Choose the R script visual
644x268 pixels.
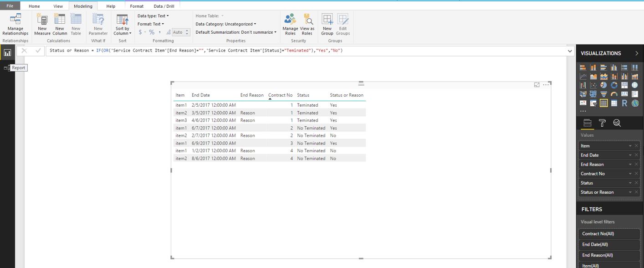coord(624,103)
